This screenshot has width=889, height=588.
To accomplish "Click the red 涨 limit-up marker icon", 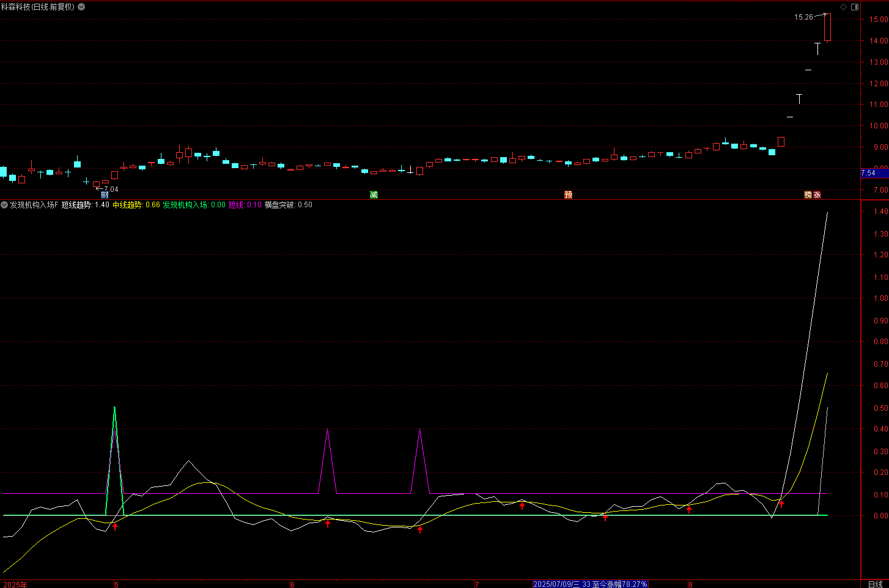I will (817, 195).
